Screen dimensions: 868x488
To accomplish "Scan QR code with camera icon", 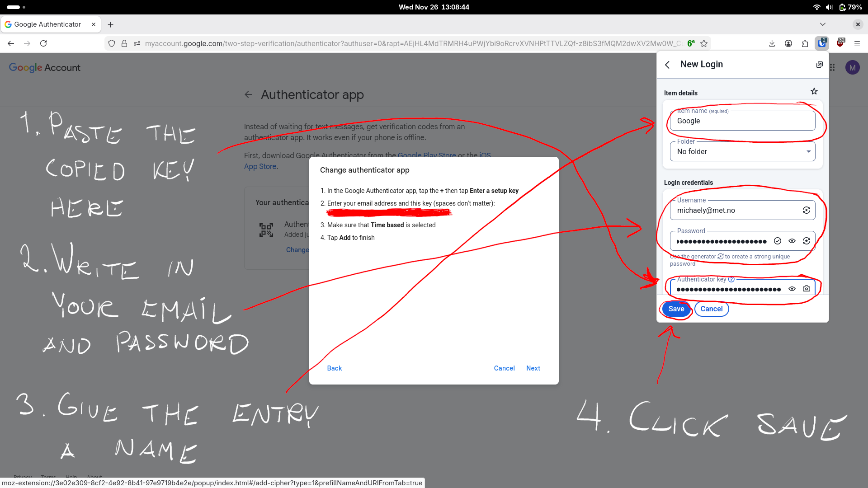I will click(x=806, y=289).
